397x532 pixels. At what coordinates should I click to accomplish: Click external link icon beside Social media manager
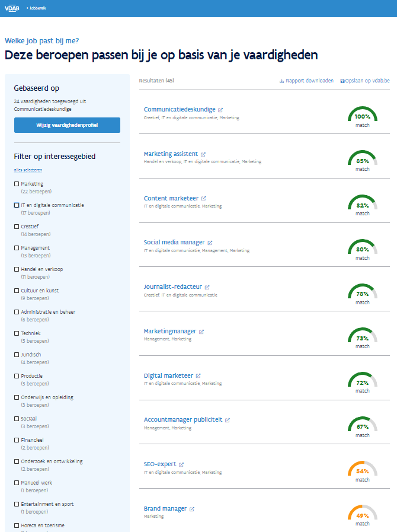(210, 243)
